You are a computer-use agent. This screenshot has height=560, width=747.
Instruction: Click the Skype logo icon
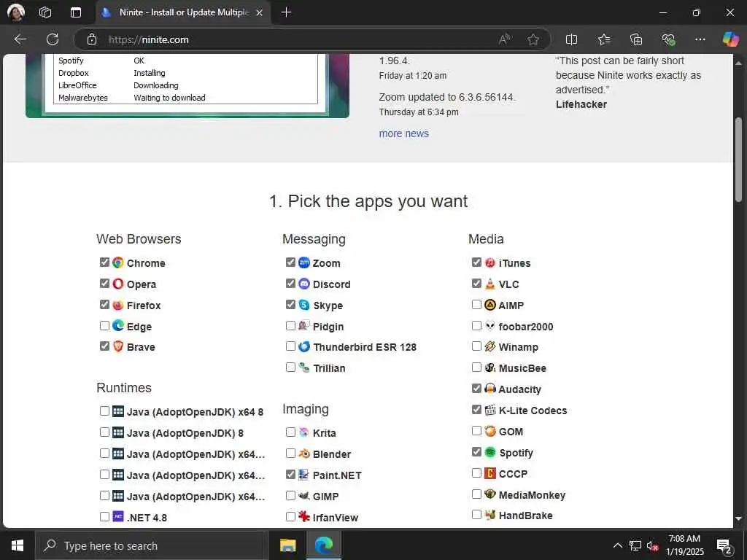click(x=304, y=304)
